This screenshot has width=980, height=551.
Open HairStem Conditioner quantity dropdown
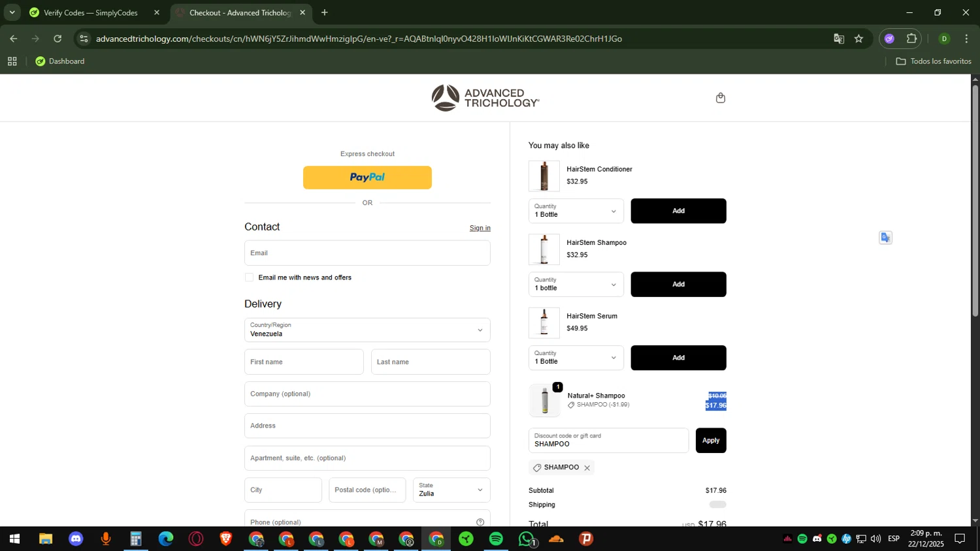tap(576, 211)
